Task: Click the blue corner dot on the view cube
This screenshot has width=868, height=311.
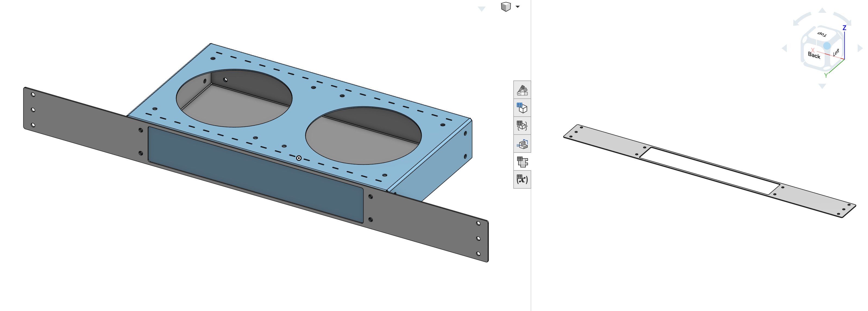Action: point(827,46)
